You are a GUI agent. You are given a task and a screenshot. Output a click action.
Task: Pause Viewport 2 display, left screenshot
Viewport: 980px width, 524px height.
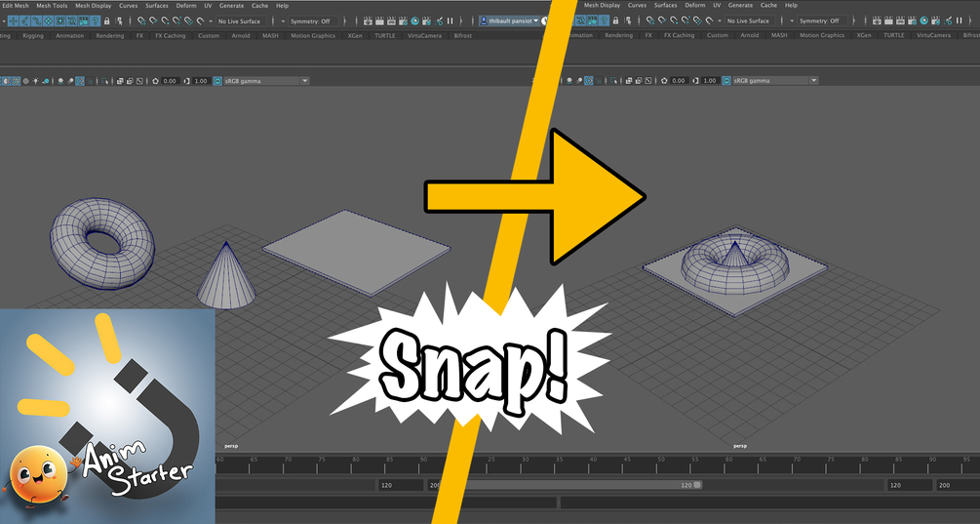450,20
